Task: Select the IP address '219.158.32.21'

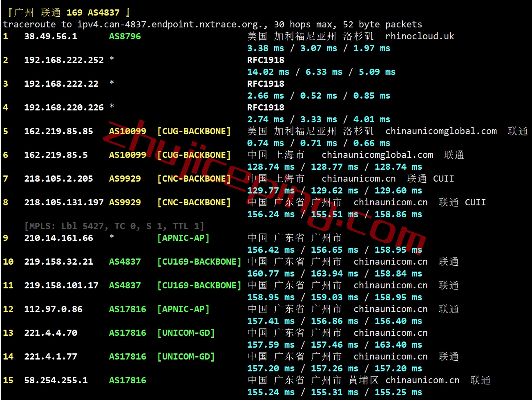Action: tap(58, 262)
